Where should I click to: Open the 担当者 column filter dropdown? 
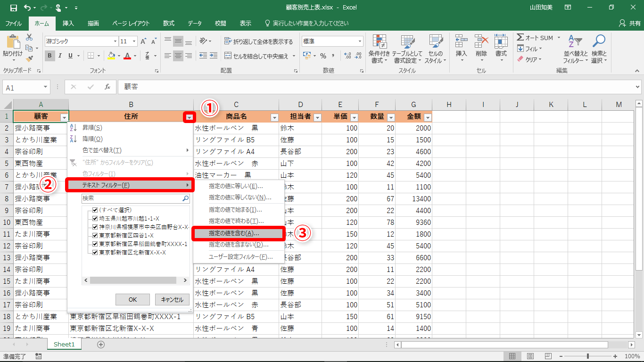click(x=317, y=117)
